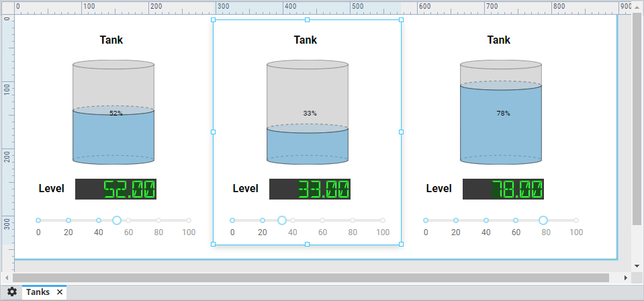Screen dimensions: 644x301
Task: Click the 52% label inside first tank
Action: 116,113
